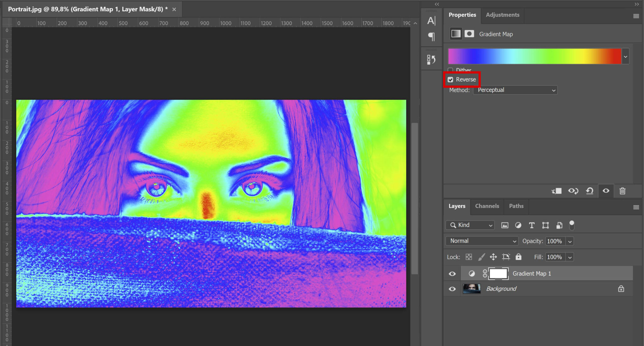The width and height of the screenshot is (644, 346).
Task: Open the Character panel
Action: tap(431, 20)
